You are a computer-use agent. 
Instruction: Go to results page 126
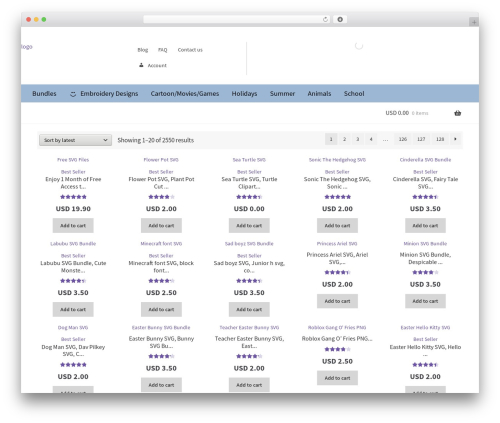(x=403, y=139)
